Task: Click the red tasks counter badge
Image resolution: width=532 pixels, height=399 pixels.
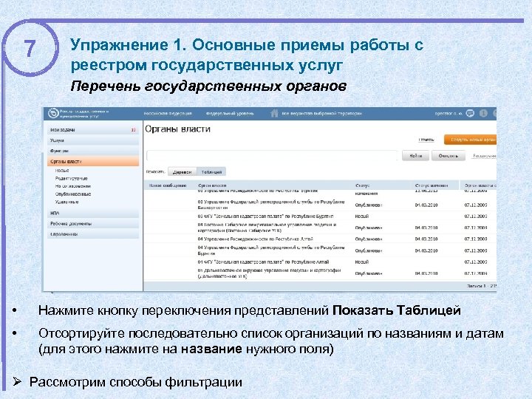Action: tap(133, 130)
